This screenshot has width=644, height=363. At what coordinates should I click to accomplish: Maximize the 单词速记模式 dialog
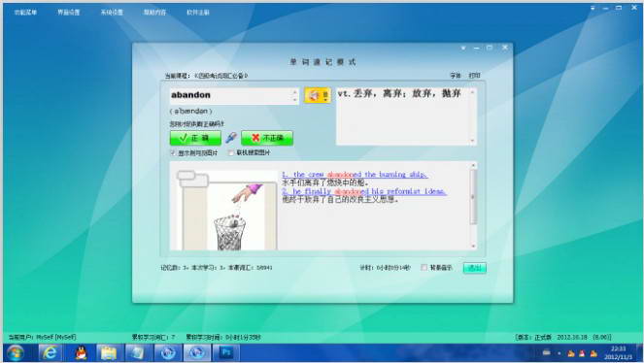coord(490,48)
